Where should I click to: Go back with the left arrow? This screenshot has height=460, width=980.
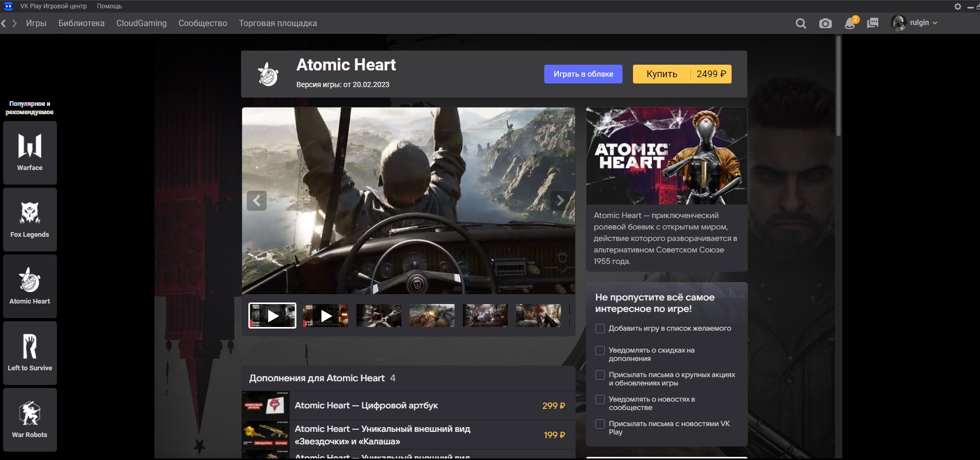point(4,23)
